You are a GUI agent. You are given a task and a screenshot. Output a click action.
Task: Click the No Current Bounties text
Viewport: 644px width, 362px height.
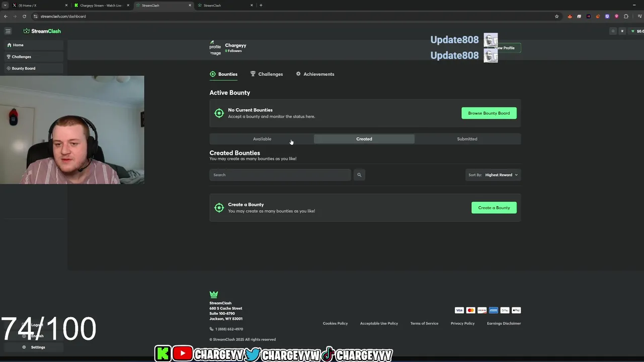pos(250,110)
